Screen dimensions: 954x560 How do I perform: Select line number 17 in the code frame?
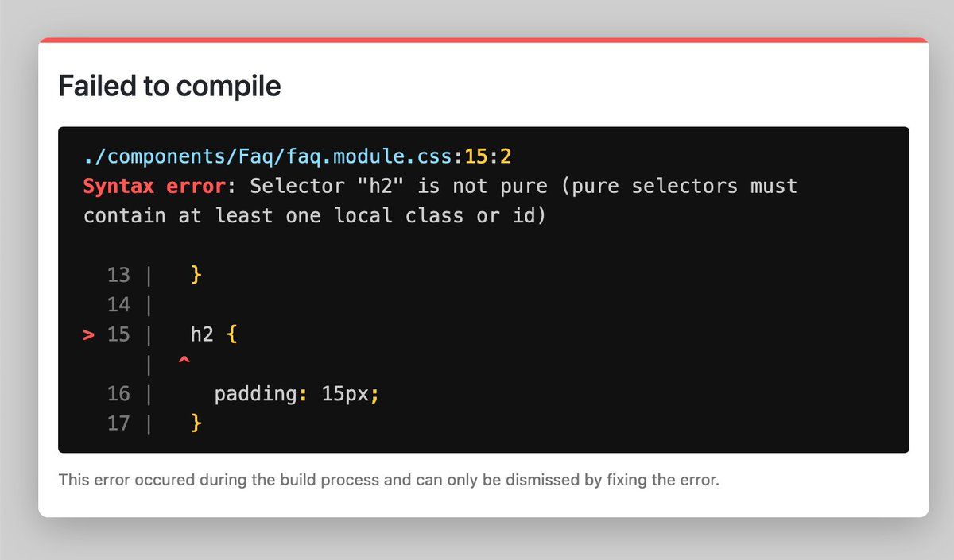point(118,423)
